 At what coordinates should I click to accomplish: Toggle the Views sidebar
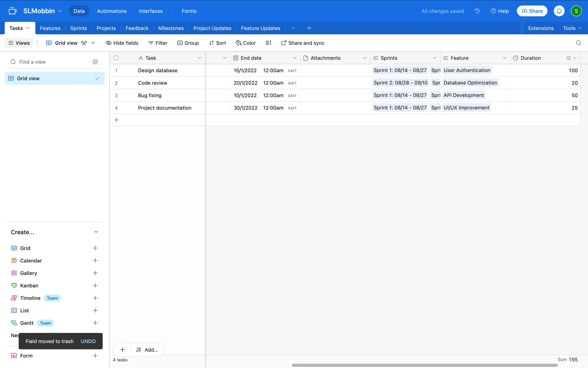[x=19, y=43]
